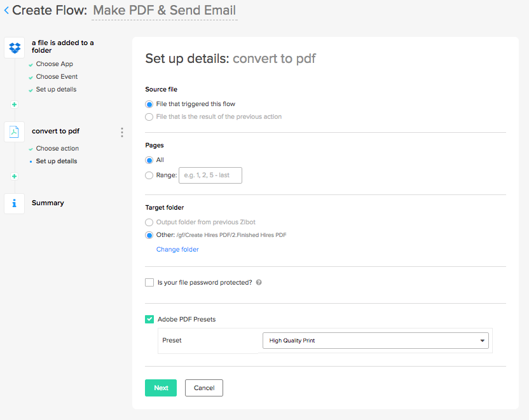The image size is (529, 420).
Task: Enable the file password protected checkbox
Action: click(x=149, y=282)
